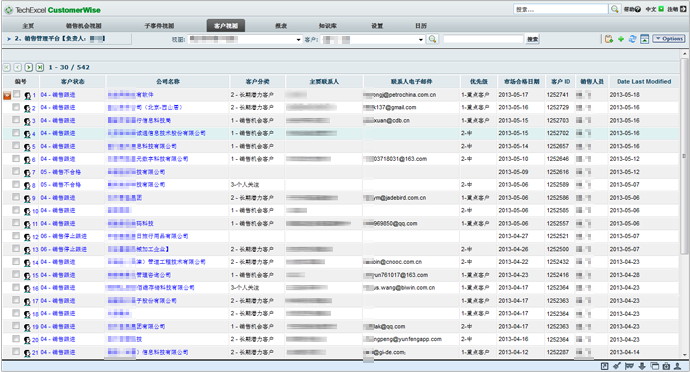Open the 视图 view dropdown
The height and width of the screenshot is (372, 690).
245,39
